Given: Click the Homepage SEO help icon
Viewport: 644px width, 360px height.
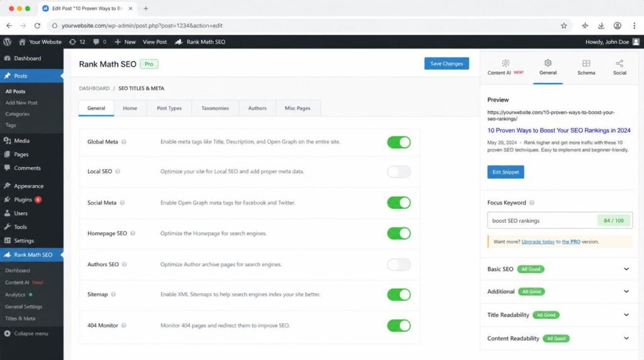Looking at the screenshot, I should (133, 233).
